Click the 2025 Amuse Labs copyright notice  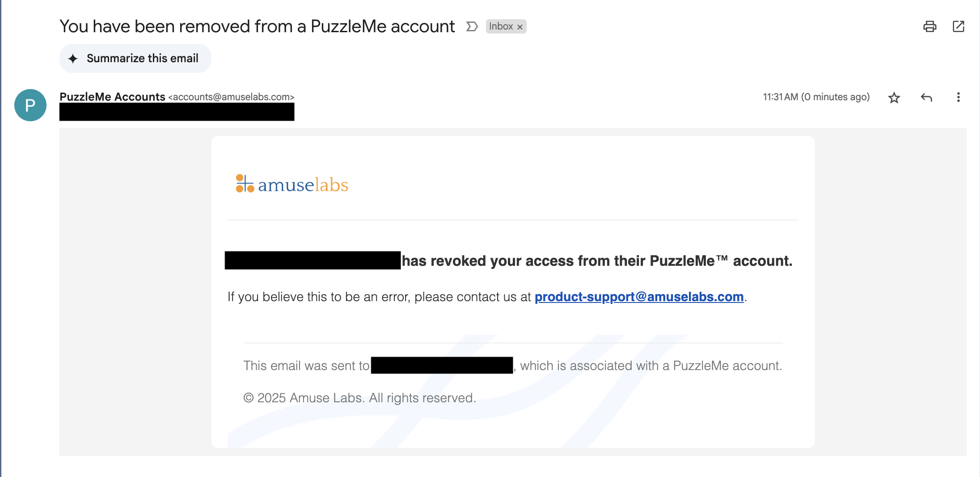click(x=359, y=398)
